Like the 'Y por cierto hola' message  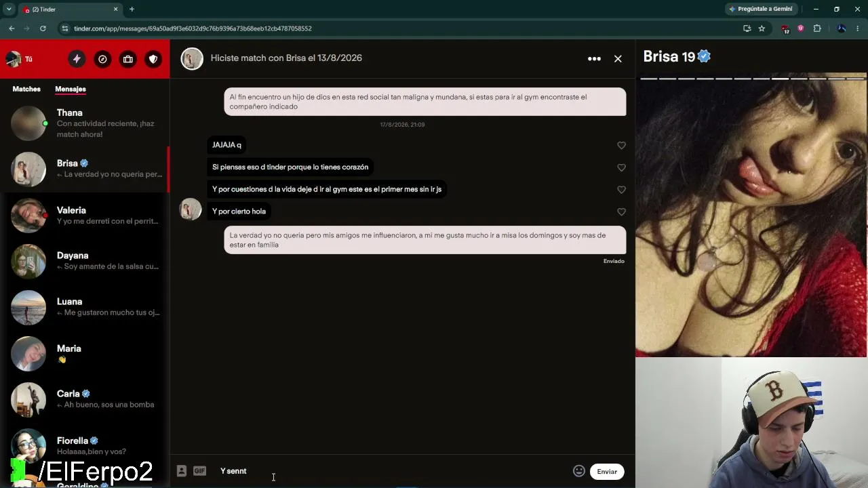click(x=621, y=211)
